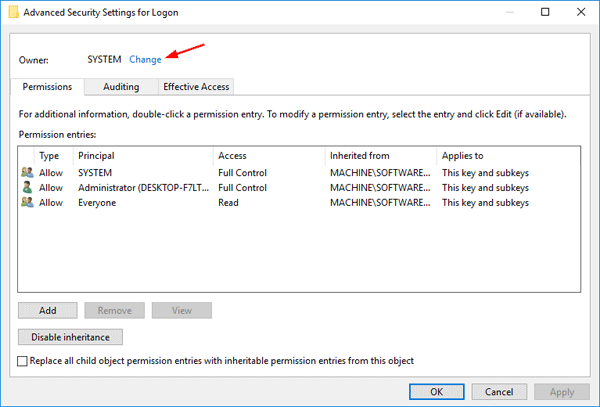Click the Inherited from column header
Screen dimensions: 600x407
(360, 156)
